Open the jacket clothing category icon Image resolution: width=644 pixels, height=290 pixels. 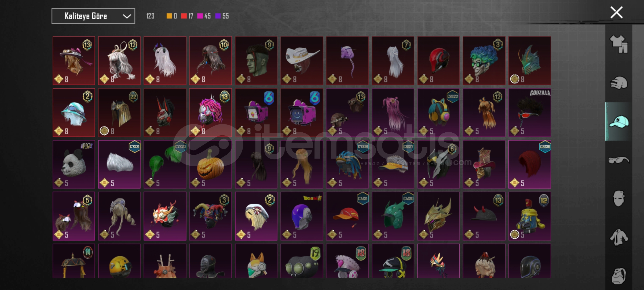[x=619, y=237]
